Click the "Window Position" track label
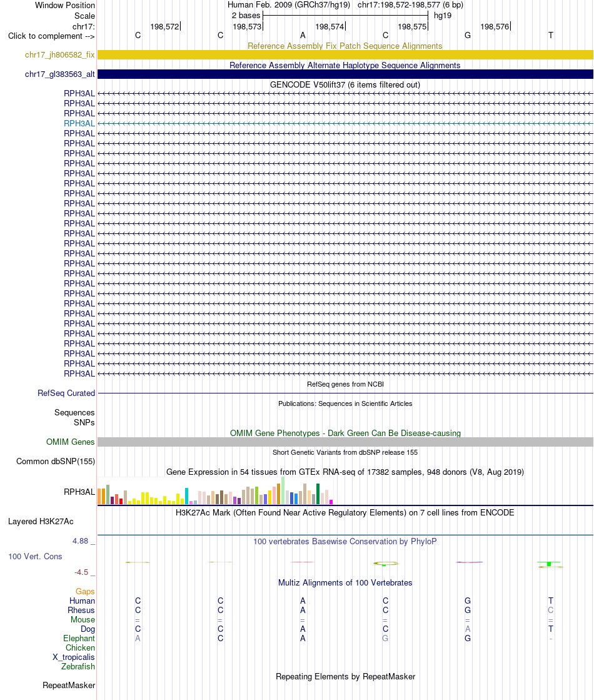 tap(64, 6)
